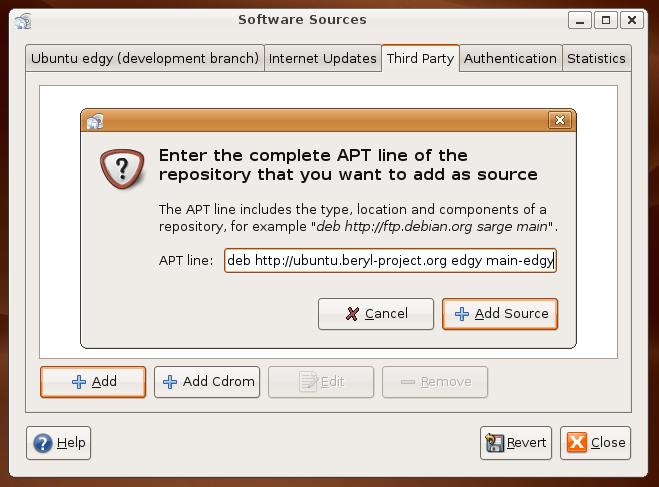Click the Software Sources window menu icon

23,20
